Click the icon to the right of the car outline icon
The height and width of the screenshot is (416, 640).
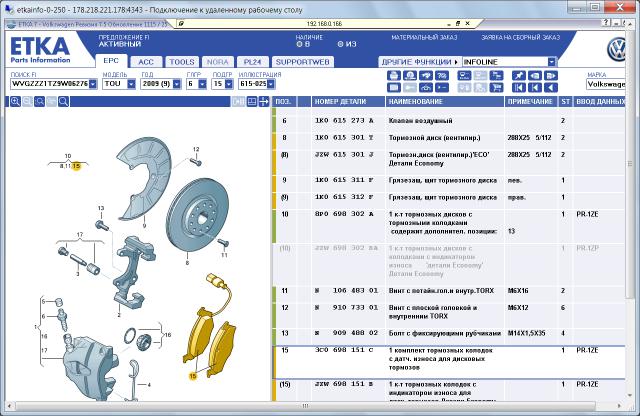coord(442,87)
